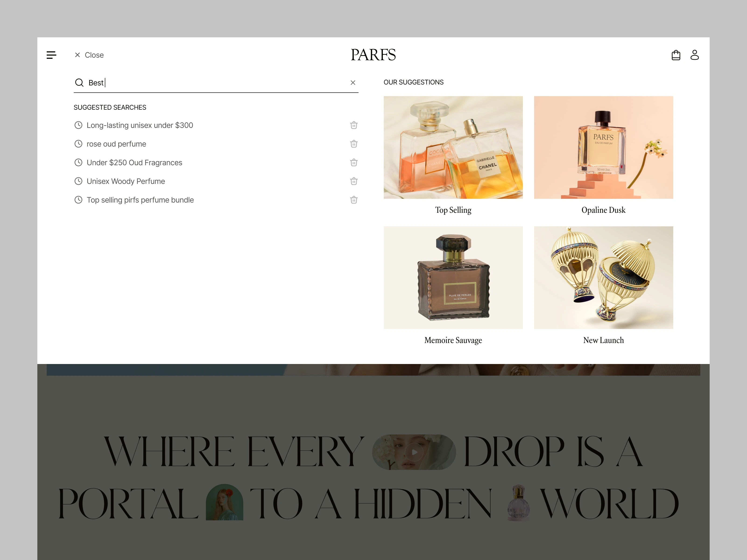Image resolution: width=747 pixels, height=560 pixels.
Task: Open the Opaline Dusk product image
Action: 603,147
